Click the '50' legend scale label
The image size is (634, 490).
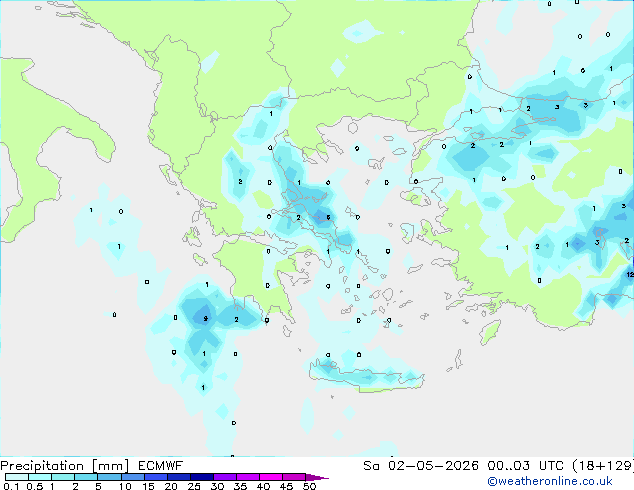(x=310, y=486)
